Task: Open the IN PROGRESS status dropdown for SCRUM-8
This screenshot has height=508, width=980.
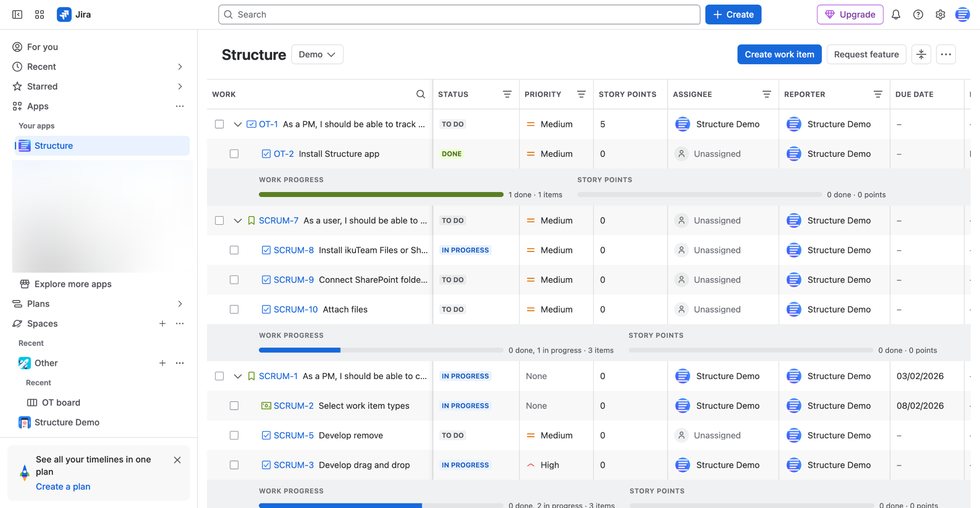Action: (465, 250)
